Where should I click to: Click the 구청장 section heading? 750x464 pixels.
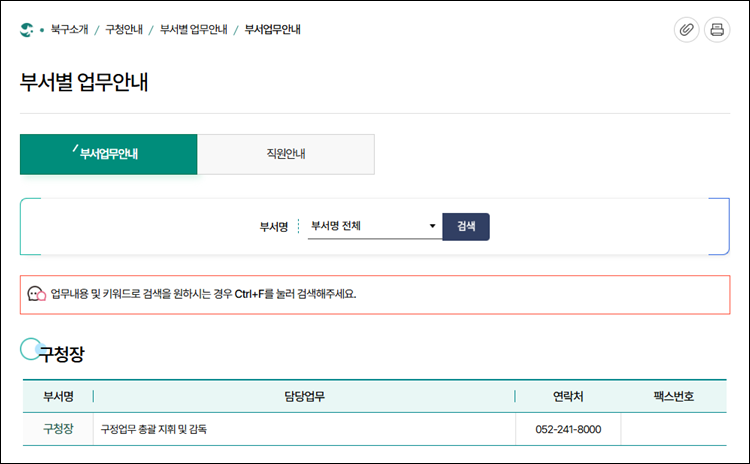pyautogui.click(x=61, y=354)
